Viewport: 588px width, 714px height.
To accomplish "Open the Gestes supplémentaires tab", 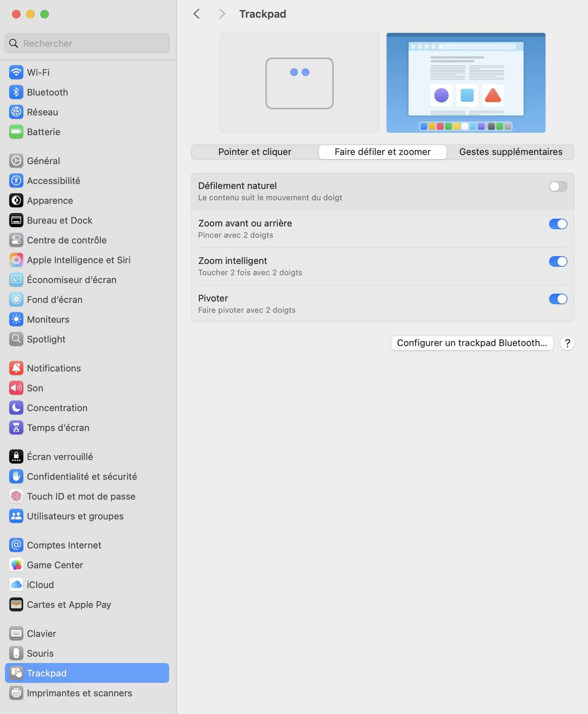I will 511,152.
